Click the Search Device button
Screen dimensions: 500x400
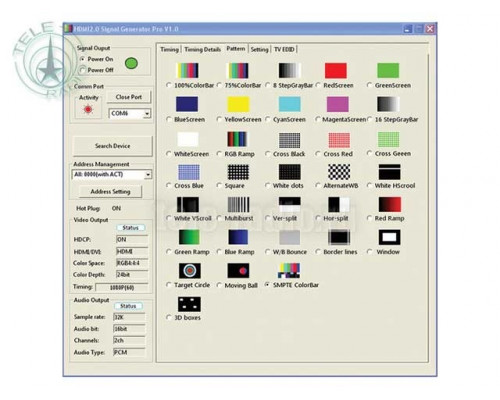coord(113,146)
